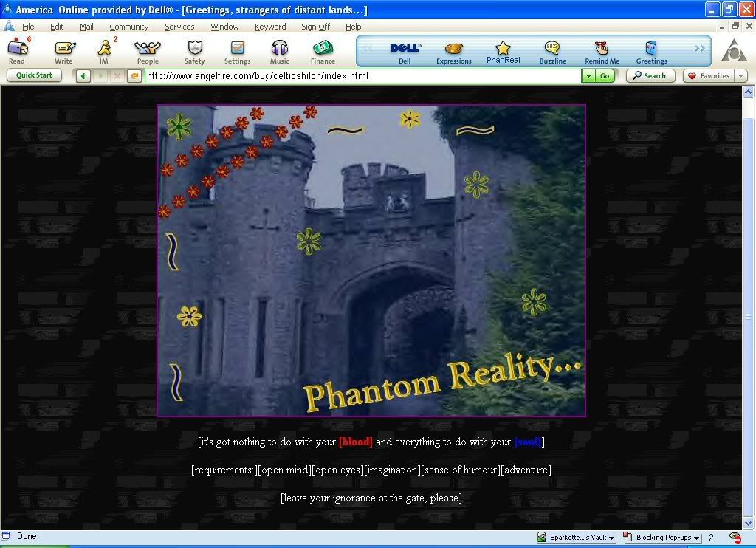This screenshot has height=548, width=756.
Task: Expand the Blocking Pop-ups dropdown
Action: pos(696,538)
